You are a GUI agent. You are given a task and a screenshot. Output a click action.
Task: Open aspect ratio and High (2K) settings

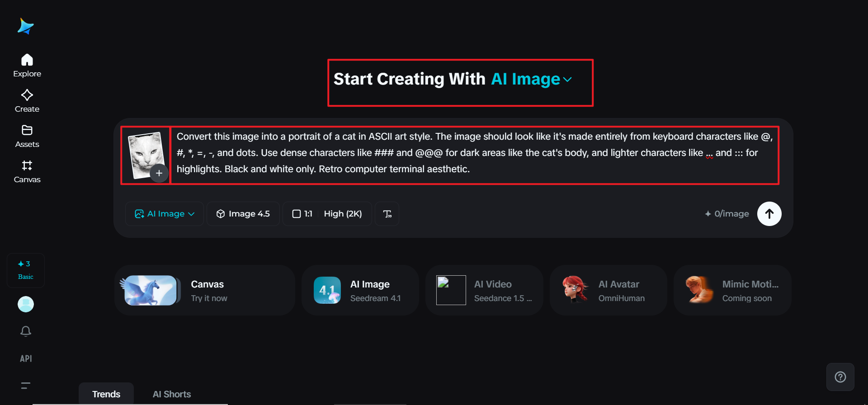coord(327,214)
